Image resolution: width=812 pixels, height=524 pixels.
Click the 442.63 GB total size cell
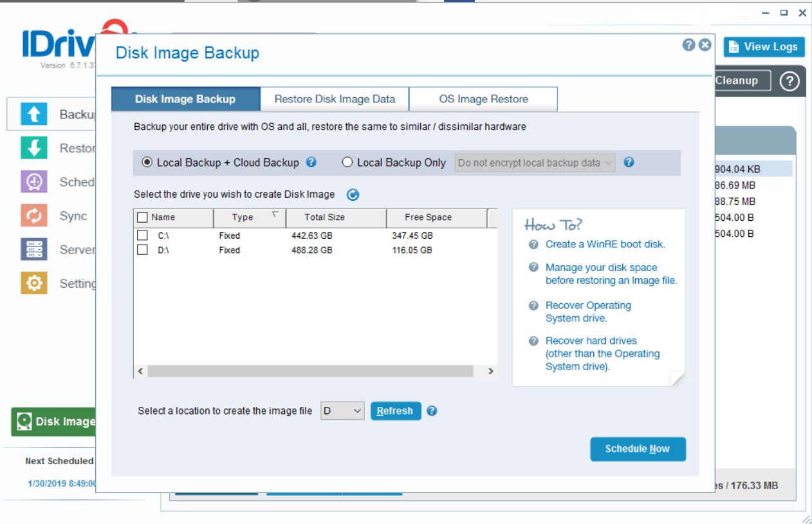pos(312,236)
